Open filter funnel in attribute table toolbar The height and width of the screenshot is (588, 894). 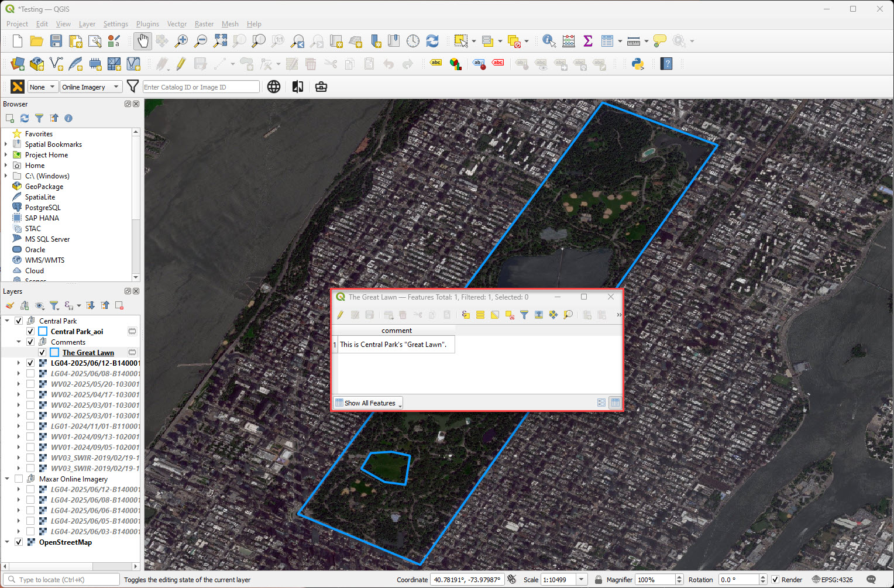point(524,315)
